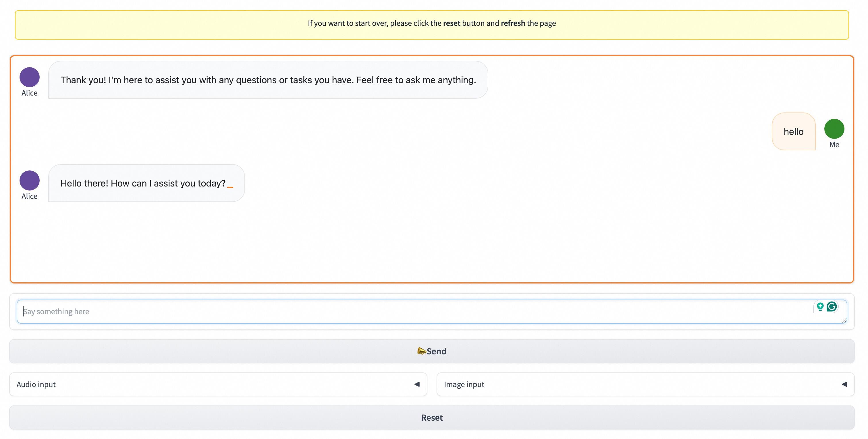Click the yellow start-over notice banner
Image resolution: width=868 pixels, height=439 pixels.
coord(432,25)
